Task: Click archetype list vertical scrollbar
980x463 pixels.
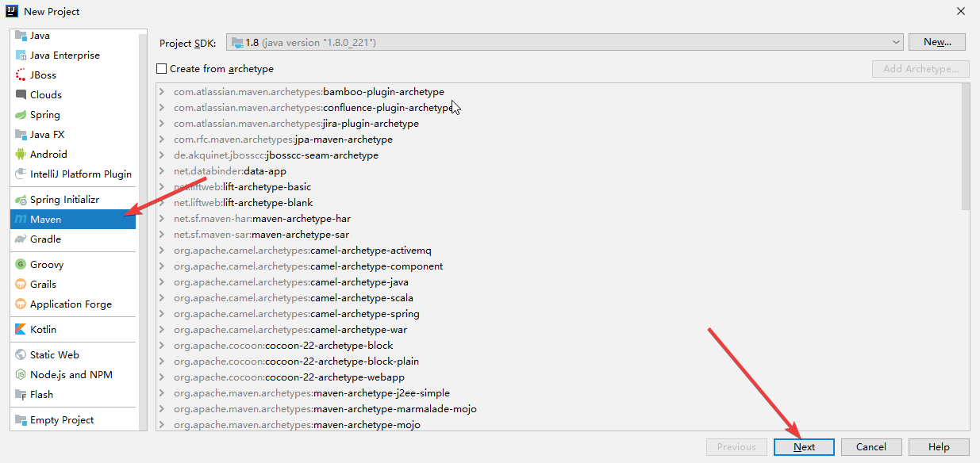Action: coord(965,147)
